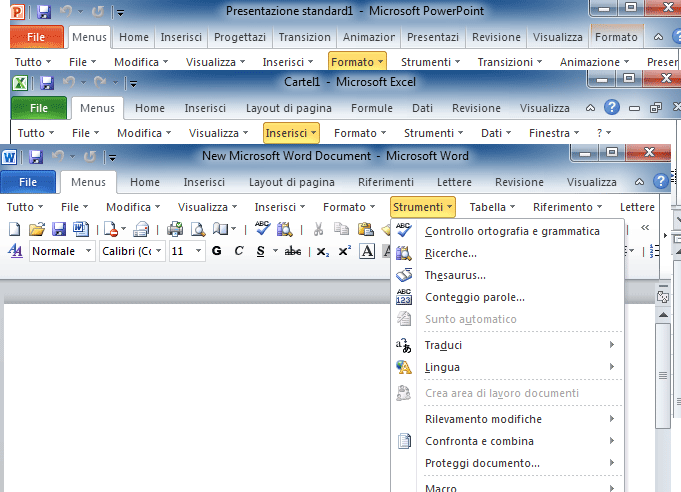Open the Calibri font dropdown
Screen dimensions: 681x492
click(x=159, y=251)
